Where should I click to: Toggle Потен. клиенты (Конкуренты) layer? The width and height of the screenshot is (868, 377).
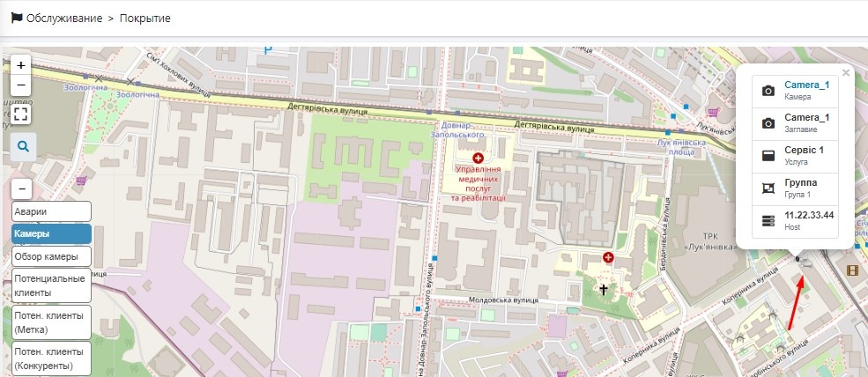(x=51, y=359)
